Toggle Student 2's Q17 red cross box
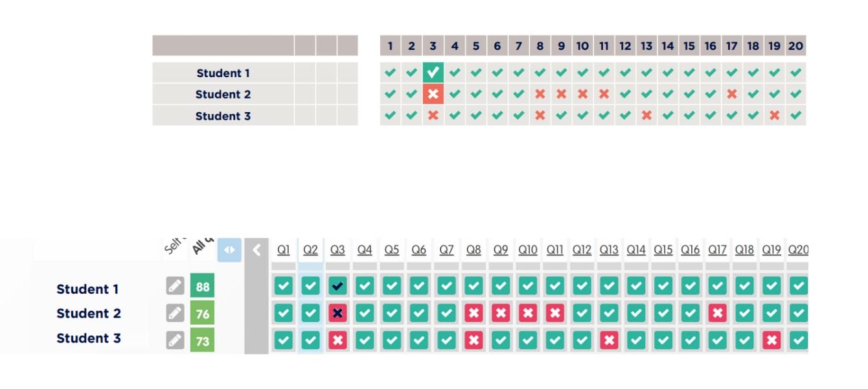868x389 pixels. pos(717,313)
